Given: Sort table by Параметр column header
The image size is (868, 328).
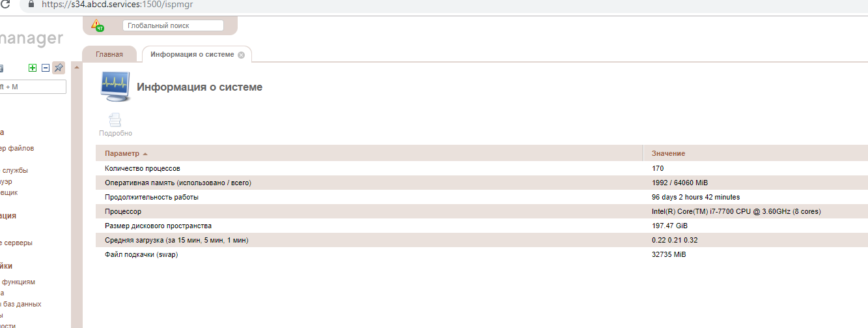Looking at the screenshot, I should click(122, 153).
